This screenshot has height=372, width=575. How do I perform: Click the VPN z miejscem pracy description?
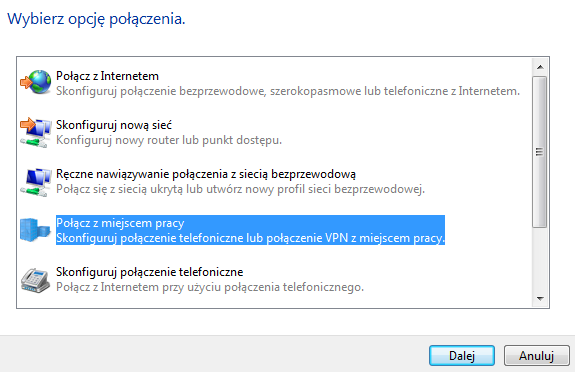click(x=250, y=238)
